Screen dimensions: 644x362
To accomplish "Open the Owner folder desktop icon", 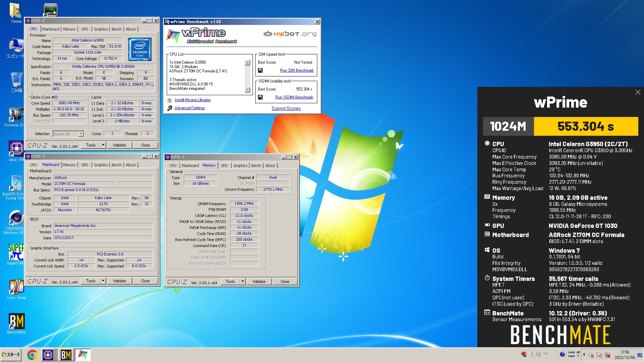I will click(16, 13).
